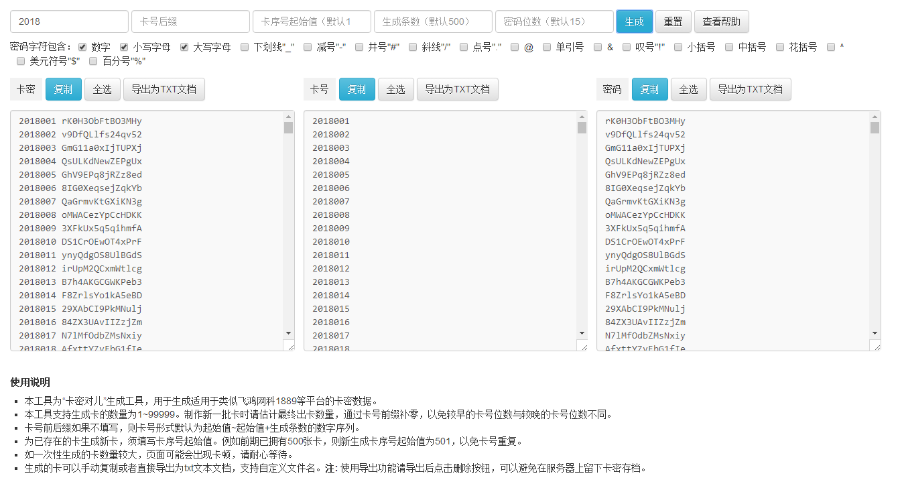Click 全选 select-all button beside 卡密
Image resolution: width=900 pixels, height=488 pixels.
point(102,90)
